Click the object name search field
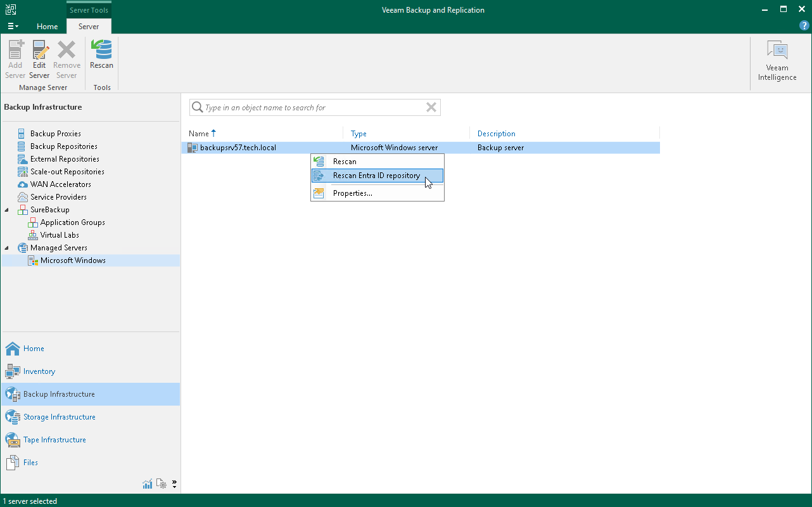The image size is (812, 507). point(314,108)
